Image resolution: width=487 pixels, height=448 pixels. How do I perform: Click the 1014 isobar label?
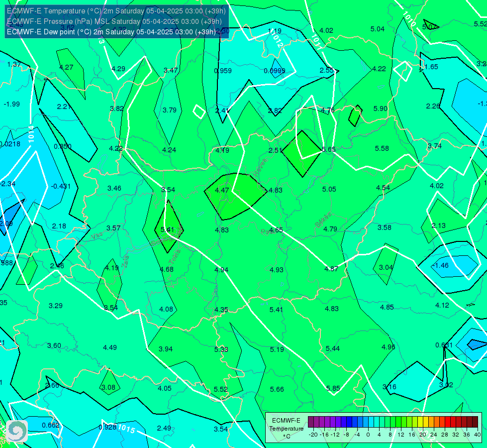pos(31,134)
